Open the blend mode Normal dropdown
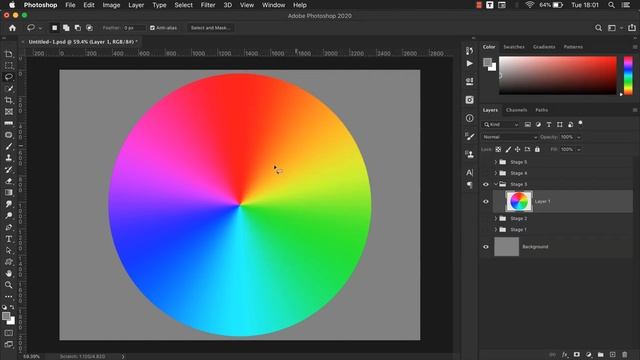This screenshot has width=640, height=360. pyautogui.click(x=509, y=137)
